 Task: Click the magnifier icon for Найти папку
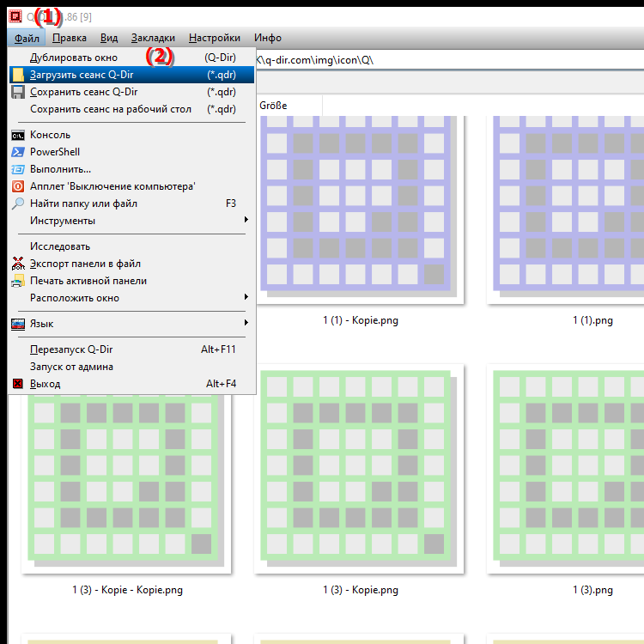[18, 204]
